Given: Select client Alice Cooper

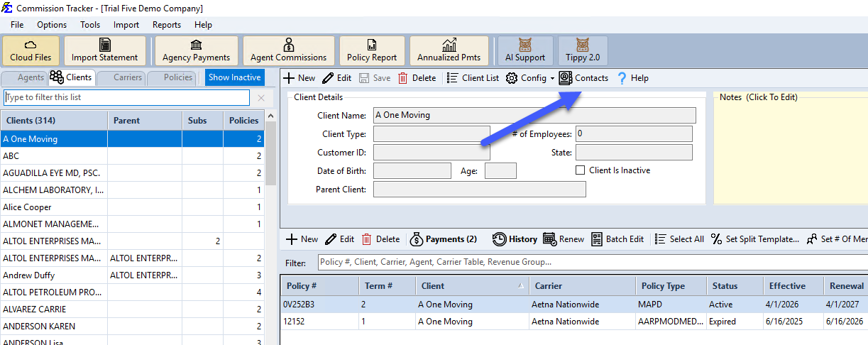Looking at the screenshot, I should 132,207.
